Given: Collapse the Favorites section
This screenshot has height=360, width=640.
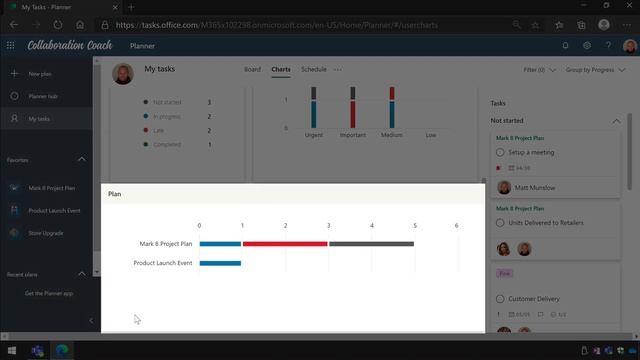Looking at the screenshot, I should click(82, 160).
